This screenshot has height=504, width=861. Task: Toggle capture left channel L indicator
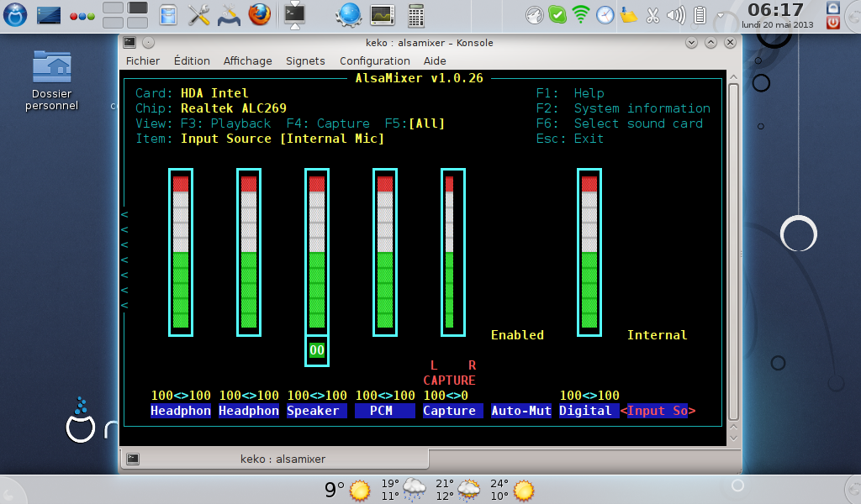(434, 365)
